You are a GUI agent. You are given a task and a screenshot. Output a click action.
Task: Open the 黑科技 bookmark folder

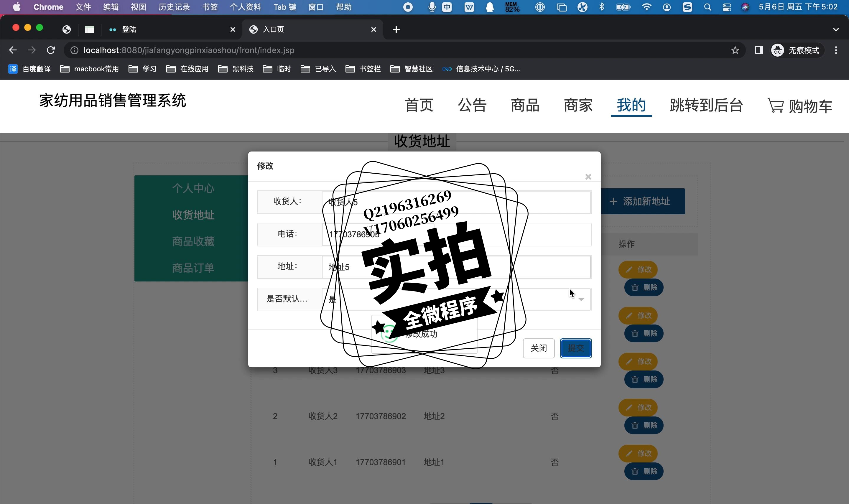point(236,69)
